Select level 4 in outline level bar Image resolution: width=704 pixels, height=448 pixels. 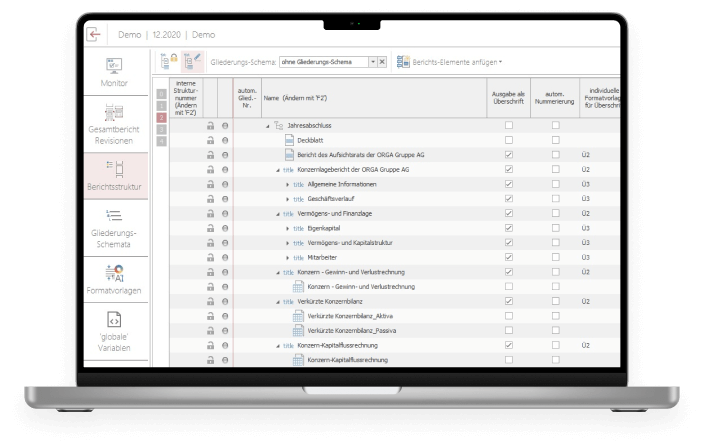[x=161, y=141]
